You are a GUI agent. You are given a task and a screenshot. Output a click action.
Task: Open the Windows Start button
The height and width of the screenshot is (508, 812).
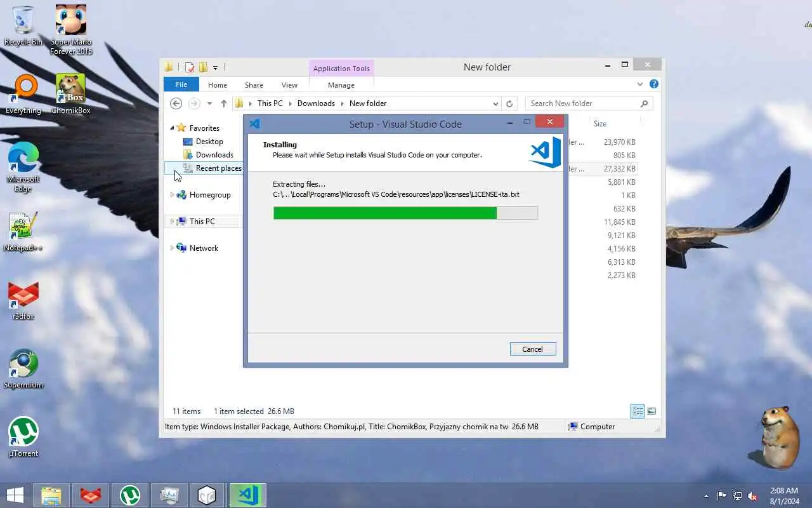pyautogui.click(x=15, y=495)
